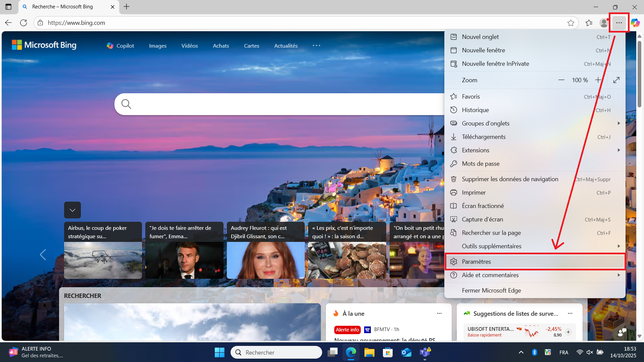
Task: Refresh the page with reload icon
Action: click(23, 23)
